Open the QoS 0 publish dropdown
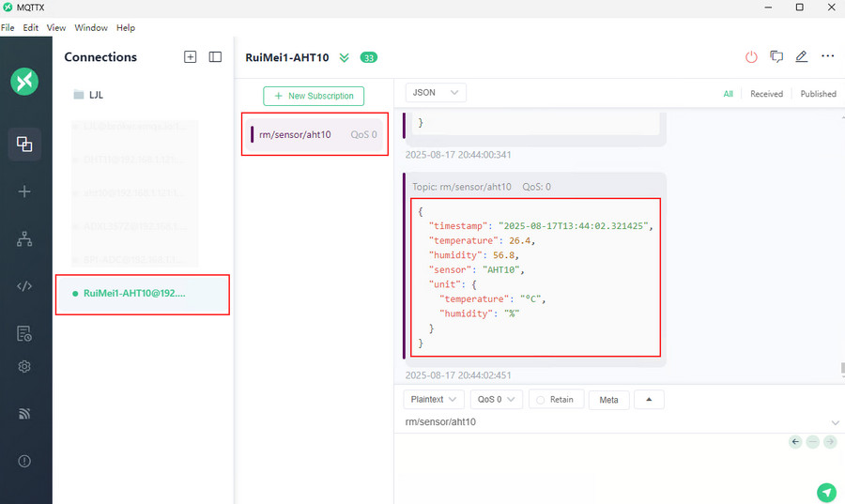The image size is (845, 504). 496,400
